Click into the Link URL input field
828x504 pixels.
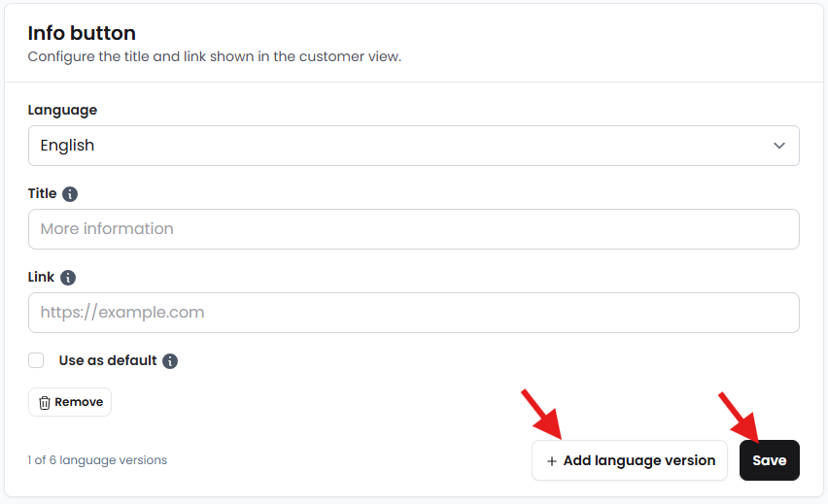pos(413,313)
